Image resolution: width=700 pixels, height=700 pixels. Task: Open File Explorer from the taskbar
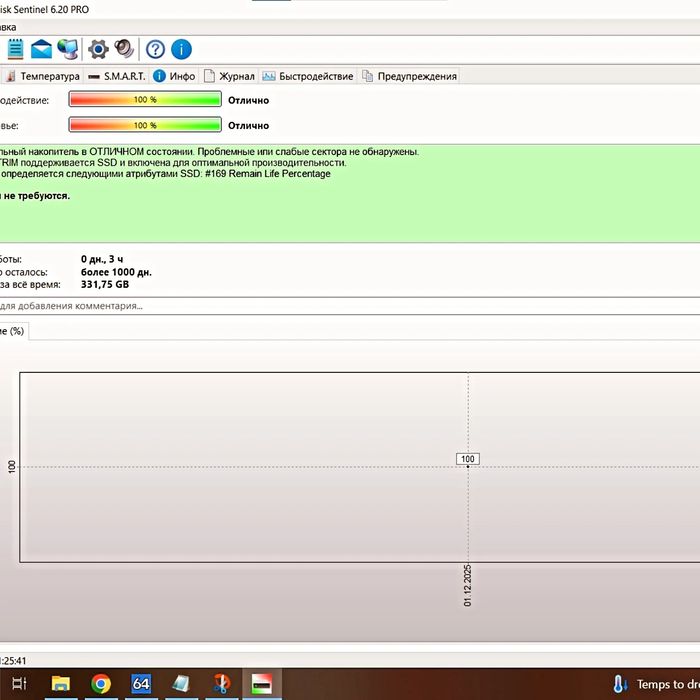coord(61,683)
